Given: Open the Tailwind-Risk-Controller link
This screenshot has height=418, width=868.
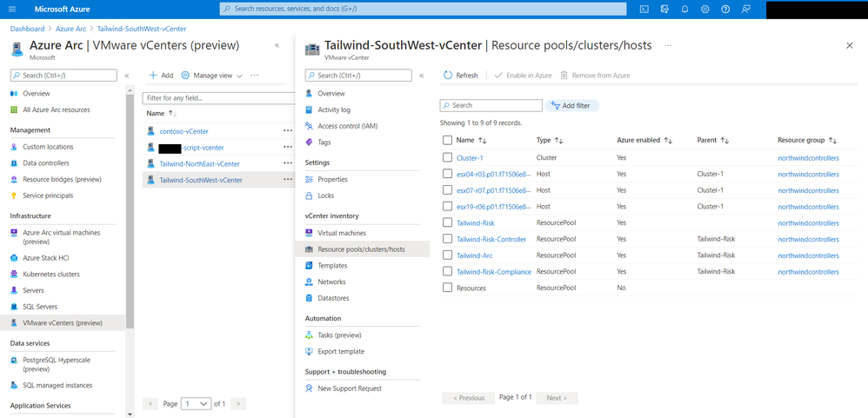Looking at the screenshot, I should pyautogui.click(x=491, y=239).
